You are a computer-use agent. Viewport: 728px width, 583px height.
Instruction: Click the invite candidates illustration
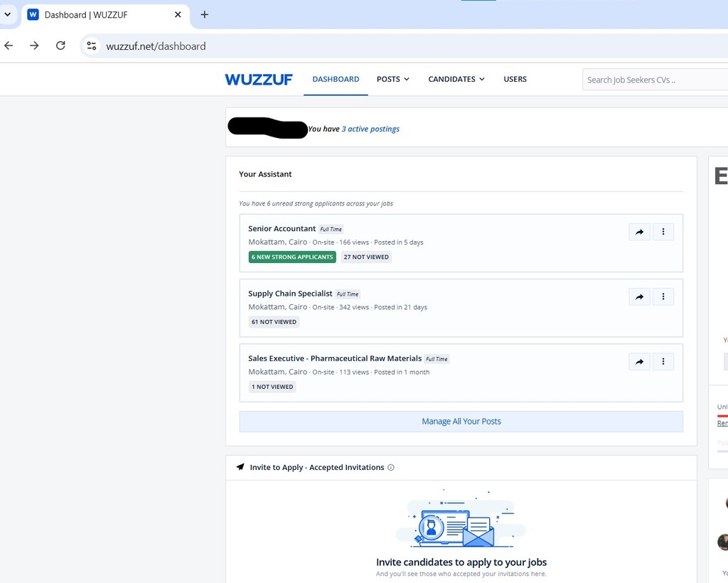(x=461, y=518)
